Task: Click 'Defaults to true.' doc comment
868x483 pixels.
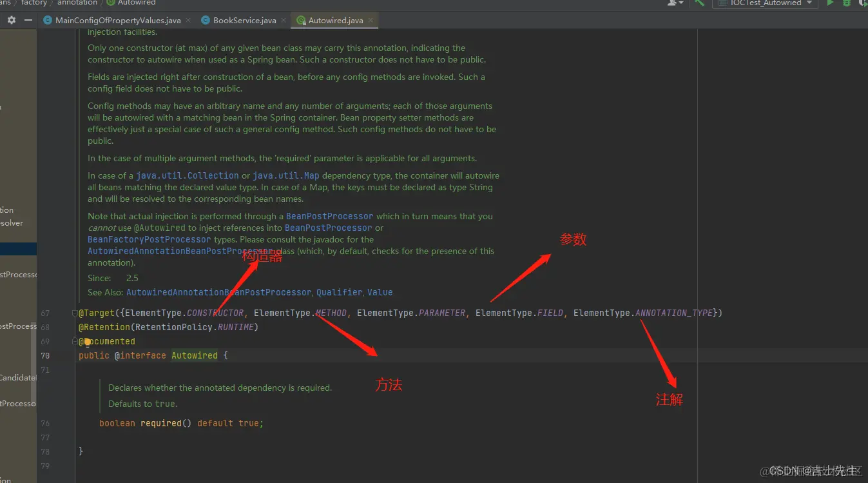Action: coord(143,404)
